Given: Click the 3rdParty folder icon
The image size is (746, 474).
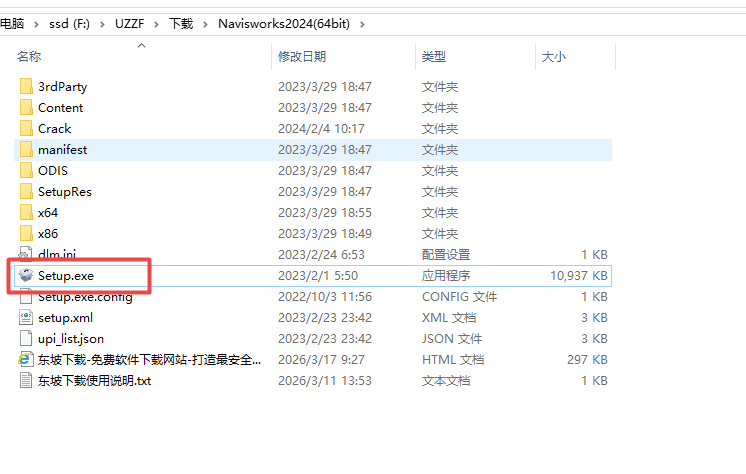Looking at the screenshot, I should (26, 87).
